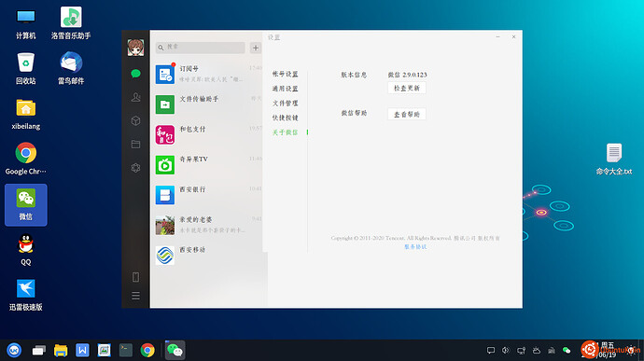
Task: Open the hamburger menu at sidebar bottom
Action: point(135,296)
